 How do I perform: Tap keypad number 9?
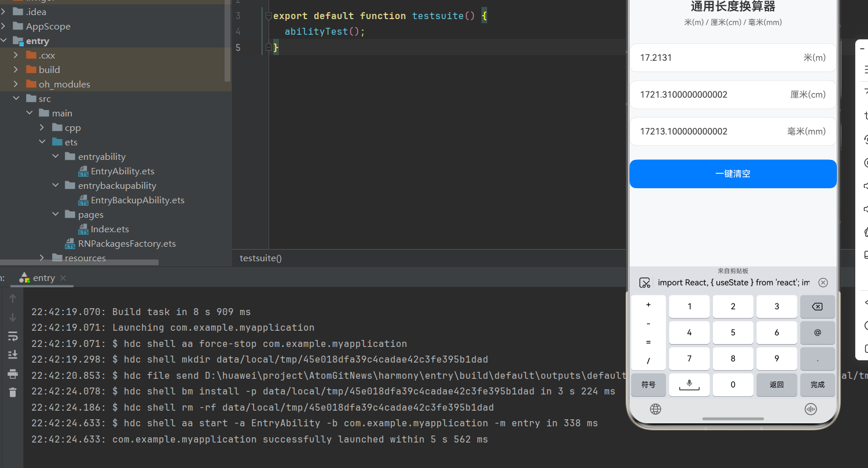coord(777,359)
